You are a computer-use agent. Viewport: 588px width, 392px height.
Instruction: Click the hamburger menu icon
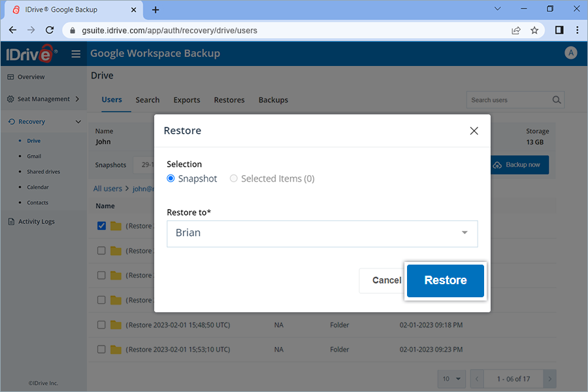click(x=76, y=54)
